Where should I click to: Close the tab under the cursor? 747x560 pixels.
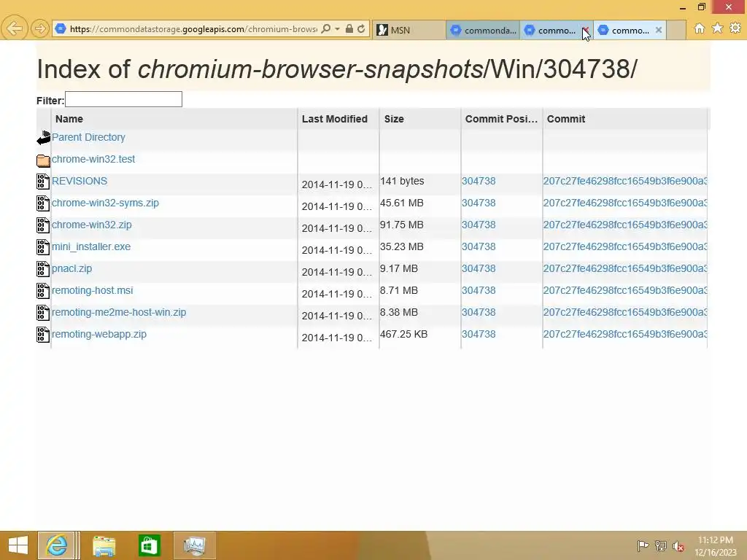585,30
